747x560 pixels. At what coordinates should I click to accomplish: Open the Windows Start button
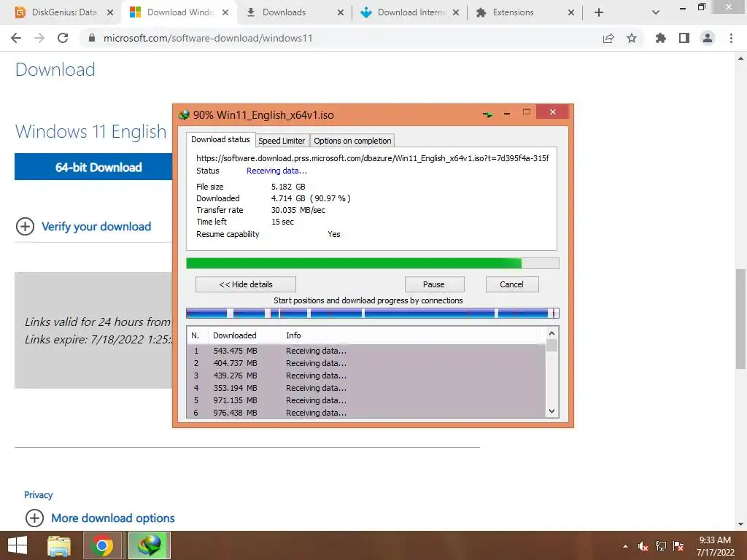(18, 545)
